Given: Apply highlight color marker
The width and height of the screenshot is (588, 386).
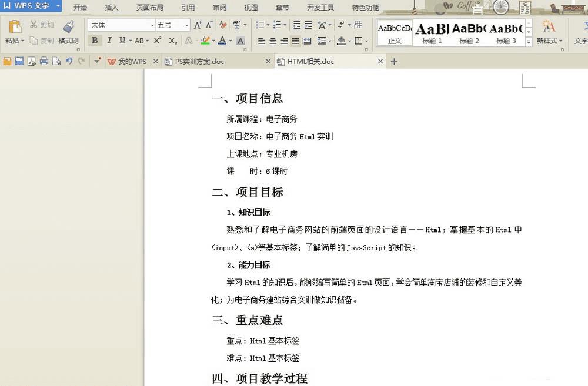Looking at the screenshot, I should pyautogui.click(x=205, y=40).
